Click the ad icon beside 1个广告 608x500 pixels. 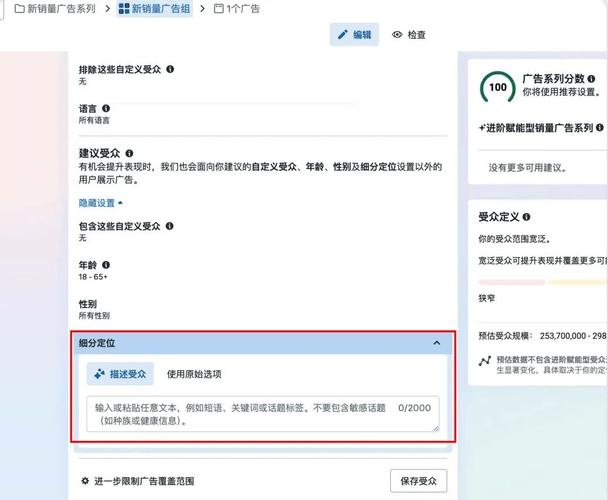[219, 9]
